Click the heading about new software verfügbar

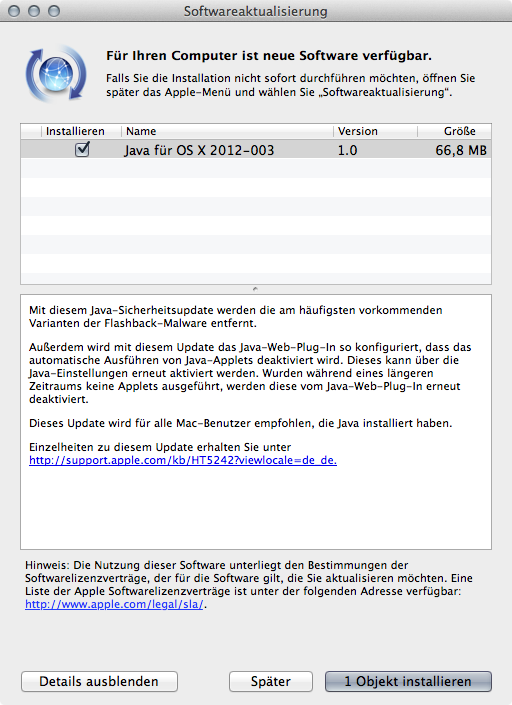click(269, 56)
